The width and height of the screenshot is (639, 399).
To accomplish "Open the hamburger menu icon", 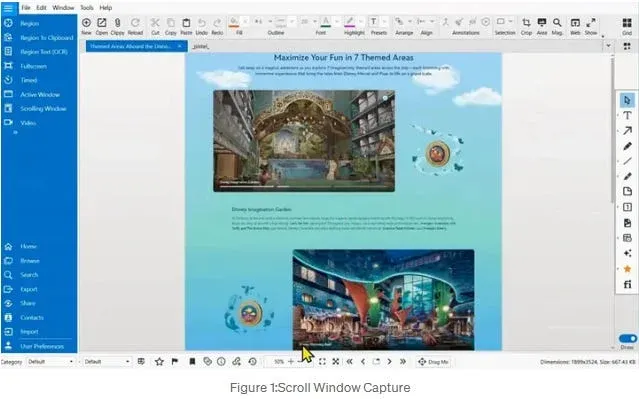I will [9, 8].
